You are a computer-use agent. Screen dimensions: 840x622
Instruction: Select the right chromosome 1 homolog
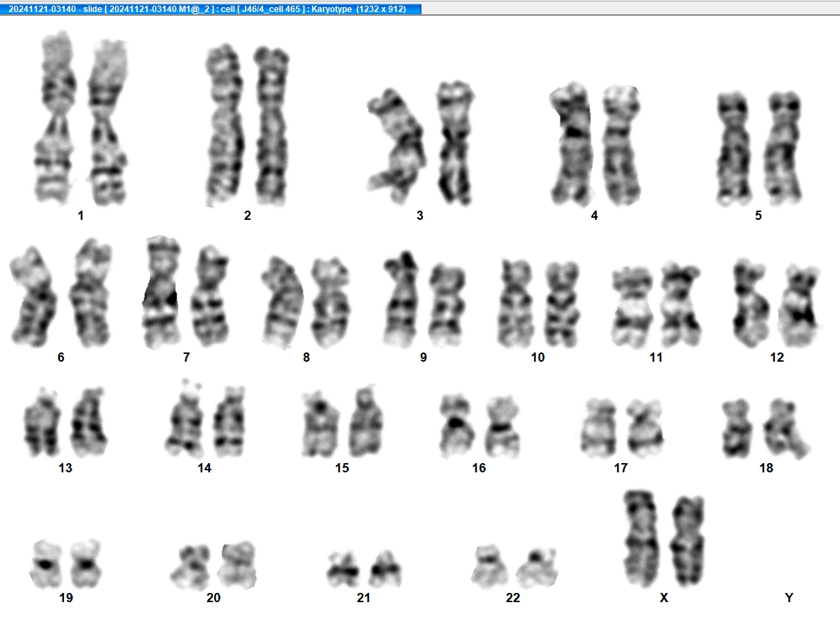pos(108,122)
